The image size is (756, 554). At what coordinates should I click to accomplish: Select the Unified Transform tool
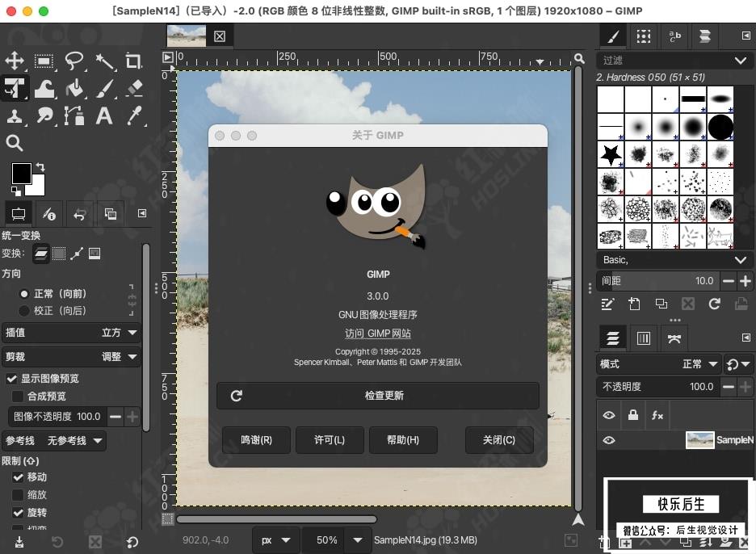(15, 88)
